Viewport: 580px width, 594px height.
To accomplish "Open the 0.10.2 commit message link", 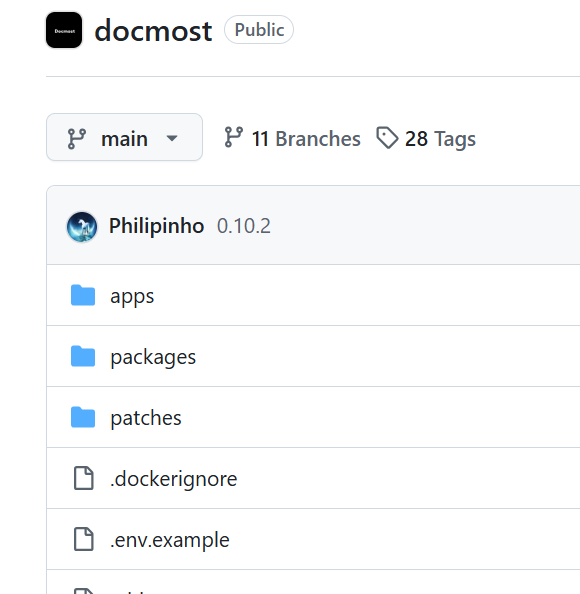I will pyautogui.click(x=244, y=226).
